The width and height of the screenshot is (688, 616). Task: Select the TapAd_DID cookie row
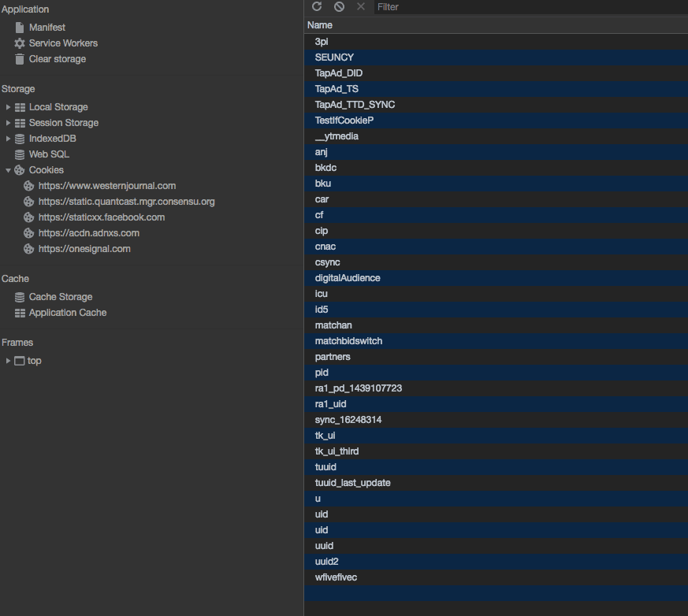[x=496, y=73]
